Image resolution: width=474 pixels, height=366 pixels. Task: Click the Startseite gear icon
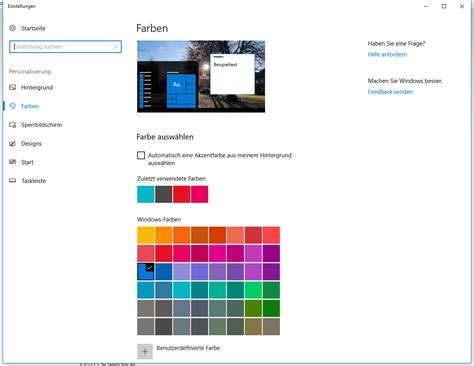point(13,28)
